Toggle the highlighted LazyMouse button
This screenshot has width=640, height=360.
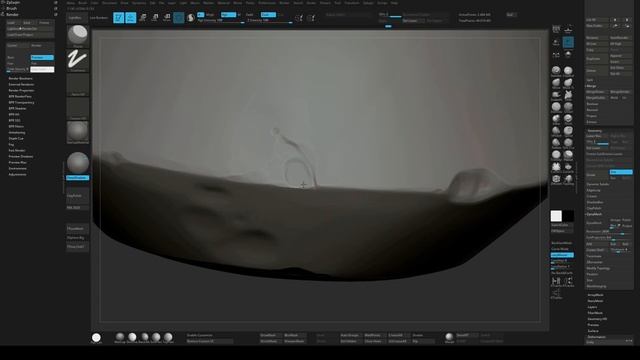coord(562,255)
